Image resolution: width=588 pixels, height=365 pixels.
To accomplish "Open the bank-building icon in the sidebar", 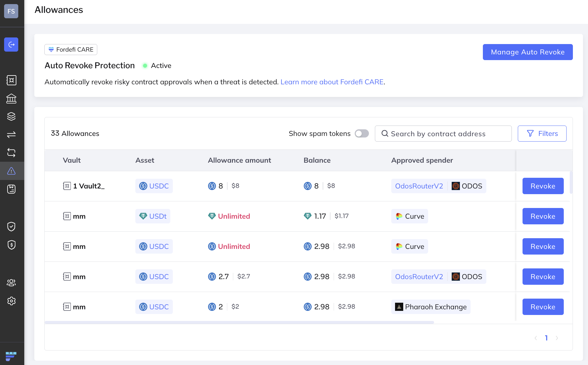I will [11, 98].
